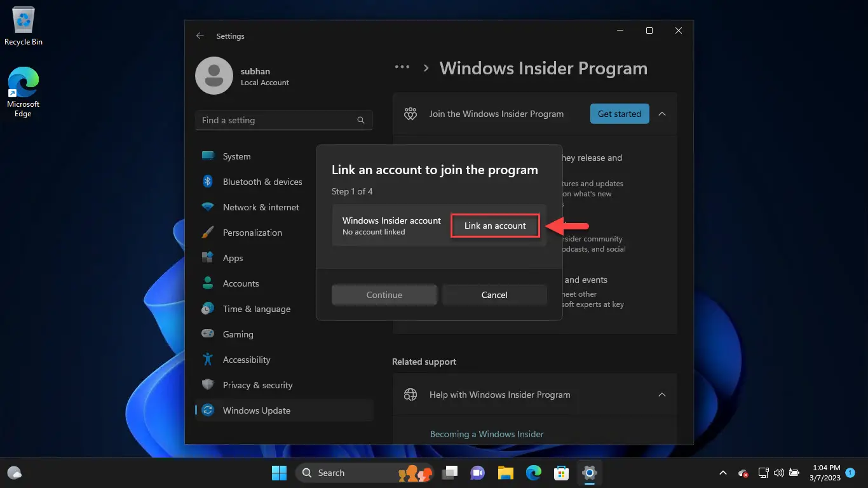This screenshot has height=488, width=868.
Task: Go to Network & internet settings
Action: coord(284,207)
